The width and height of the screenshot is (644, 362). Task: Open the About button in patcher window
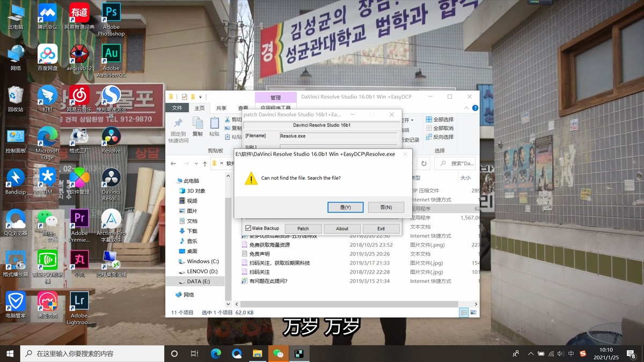tap(342, 228)
